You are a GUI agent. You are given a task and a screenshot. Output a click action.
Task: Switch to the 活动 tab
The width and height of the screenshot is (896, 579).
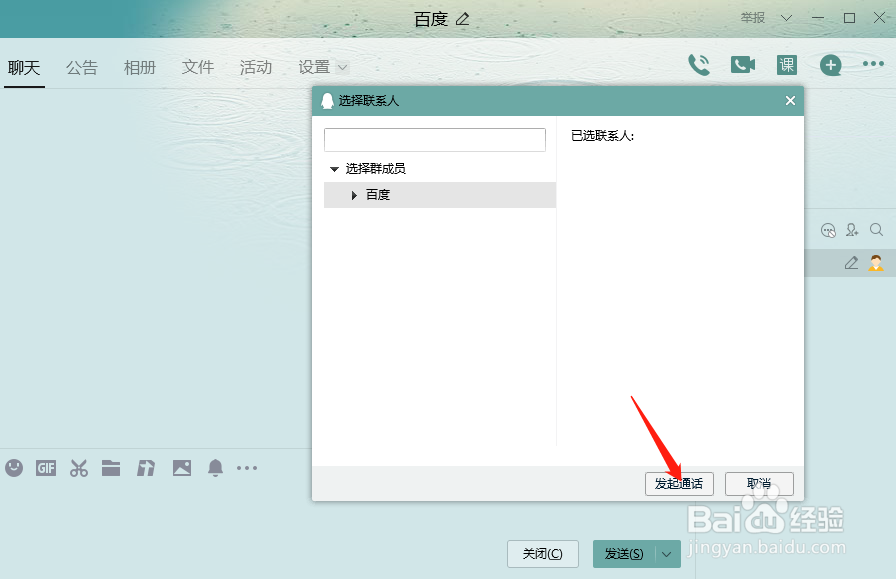(256, 67)
